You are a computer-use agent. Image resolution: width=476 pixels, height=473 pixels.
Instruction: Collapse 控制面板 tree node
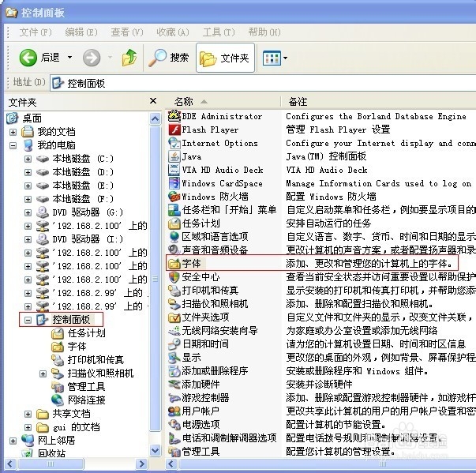[x=28, y=320]
